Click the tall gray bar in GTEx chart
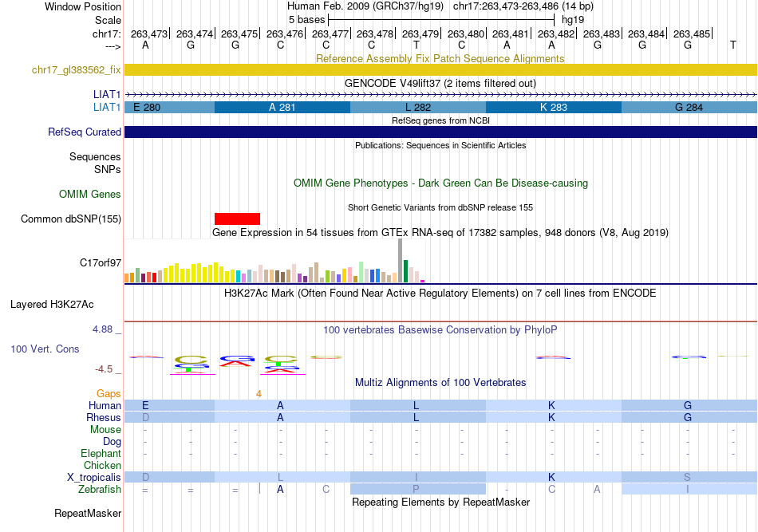 pos(401,261)
